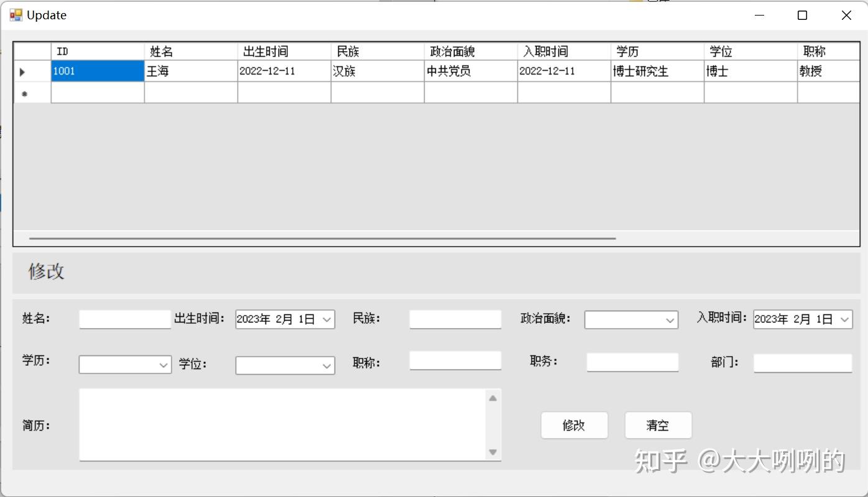Screen dimensions: 868x497
Task: Click the new row asterisk indicator
Action: [x=22, y=92]
